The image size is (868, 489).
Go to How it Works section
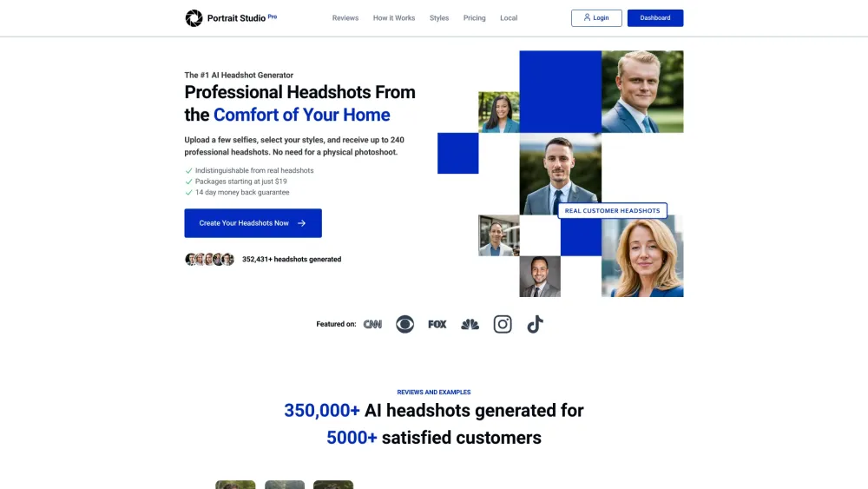tap(394, 18)
